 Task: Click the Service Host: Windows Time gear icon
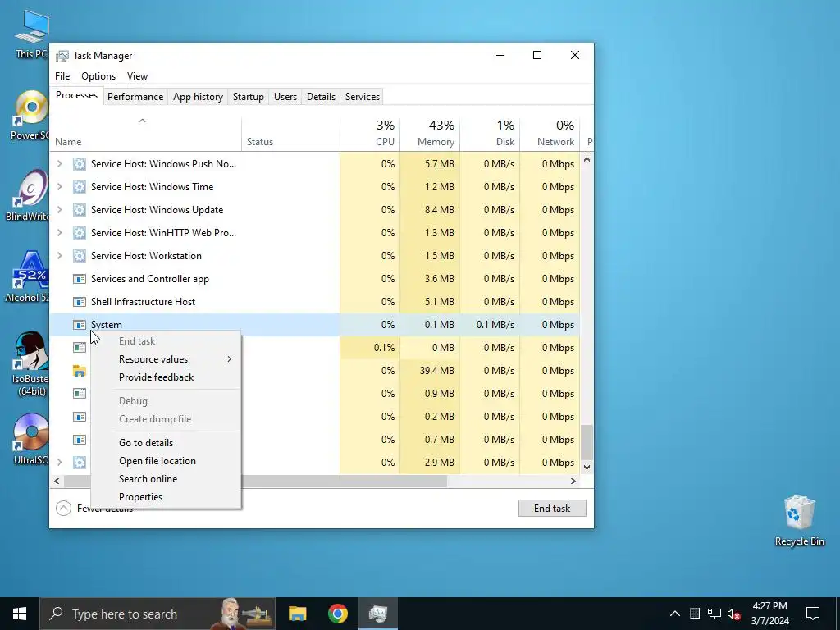pyautogui.click(x=80, y=187)
